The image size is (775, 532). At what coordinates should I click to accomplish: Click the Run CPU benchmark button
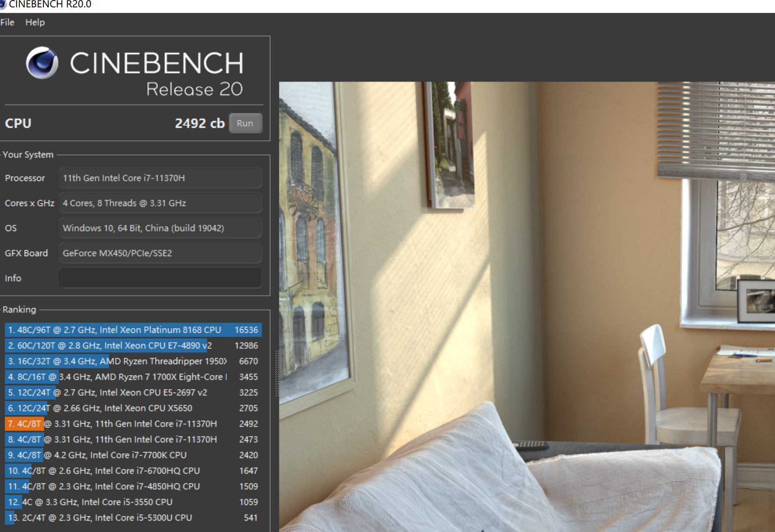245,123
